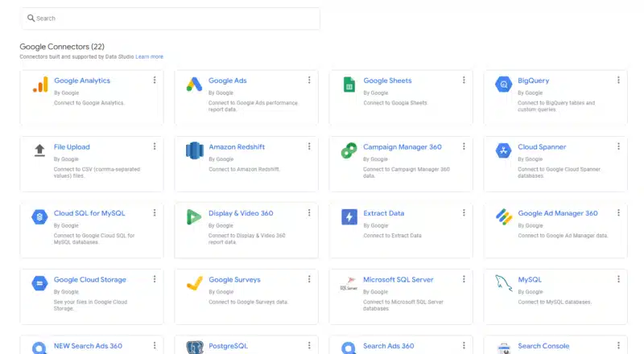The image size is (644, 354).
Task: Click the Google Sheets green icon
Action: coord(349,84)
